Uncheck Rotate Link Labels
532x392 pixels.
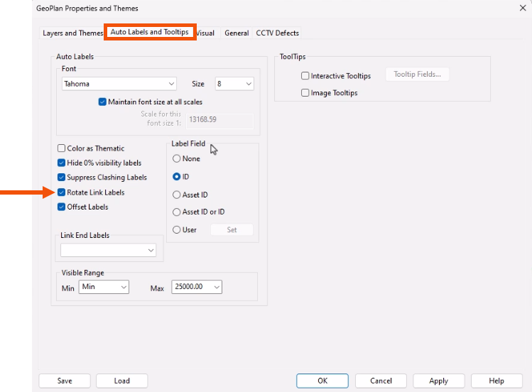click(61, 192)
